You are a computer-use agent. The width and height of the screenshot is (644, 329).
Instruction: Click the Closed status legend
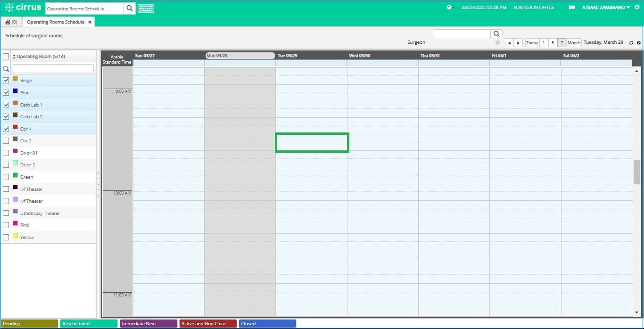pos(267,324)
